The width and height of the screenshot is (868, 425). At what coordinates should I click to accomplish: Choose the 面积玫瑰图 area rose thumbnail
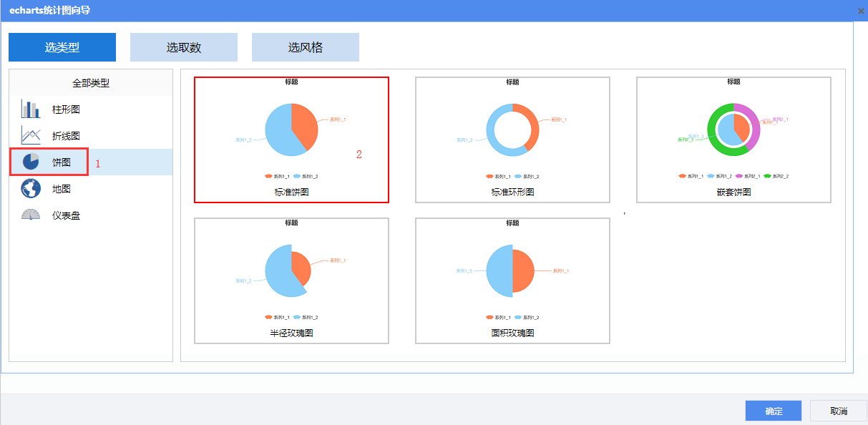tap(512, 280)
